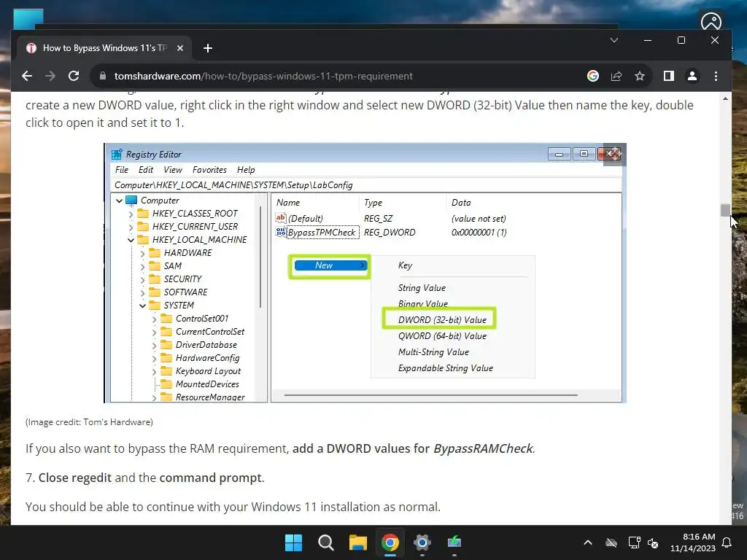Open a new tab with plus button
747x560 pixels.
208,48
